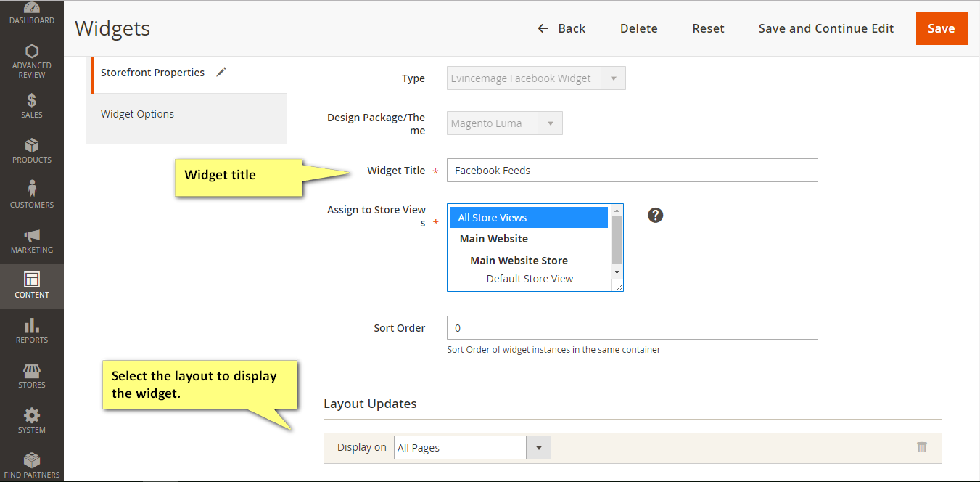
Task: Open the Design Package/Theme dropdown
Action: pyautogui.click(x=505, y=123)
